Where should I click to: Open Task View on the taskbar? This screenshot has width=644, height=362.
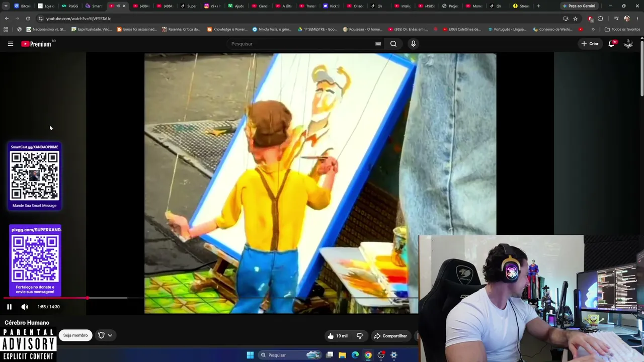click(x=330, y=355)
